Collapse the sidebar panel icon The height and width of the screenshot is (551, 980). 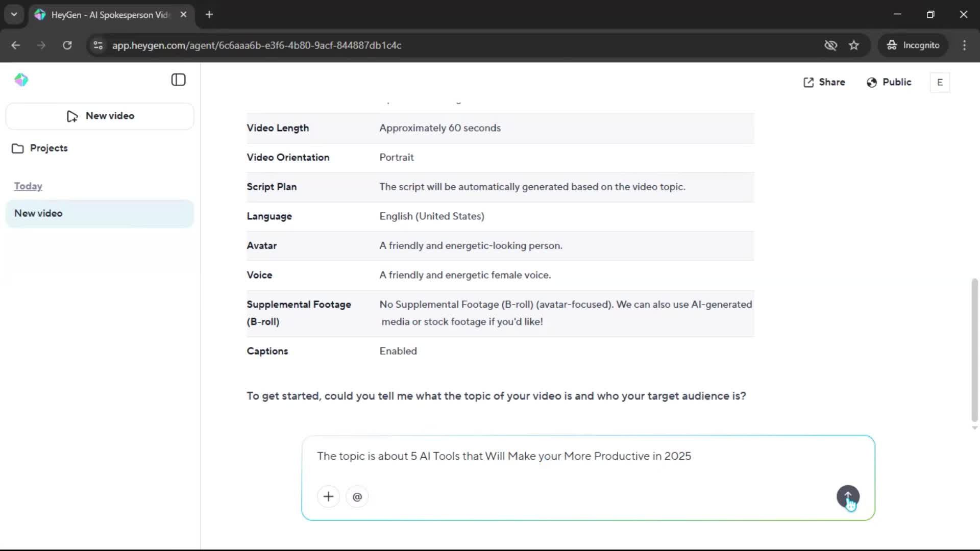pos(178,80)
